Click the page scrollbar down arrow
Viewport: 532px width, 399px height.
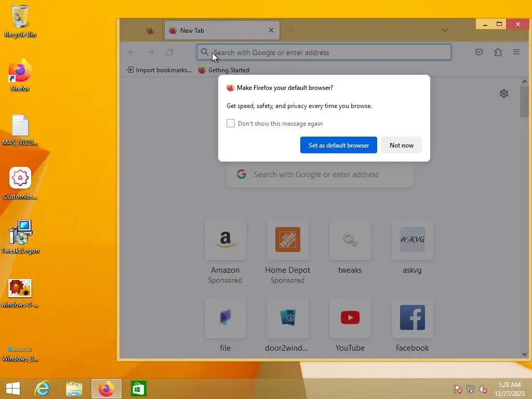point(524,354)
